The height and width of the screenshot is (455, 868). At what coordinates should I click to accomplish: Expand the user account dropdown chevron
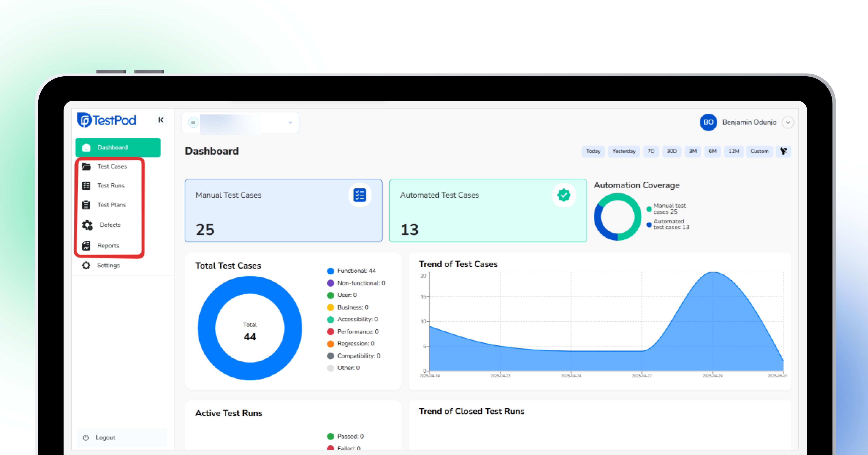point(788,122)
